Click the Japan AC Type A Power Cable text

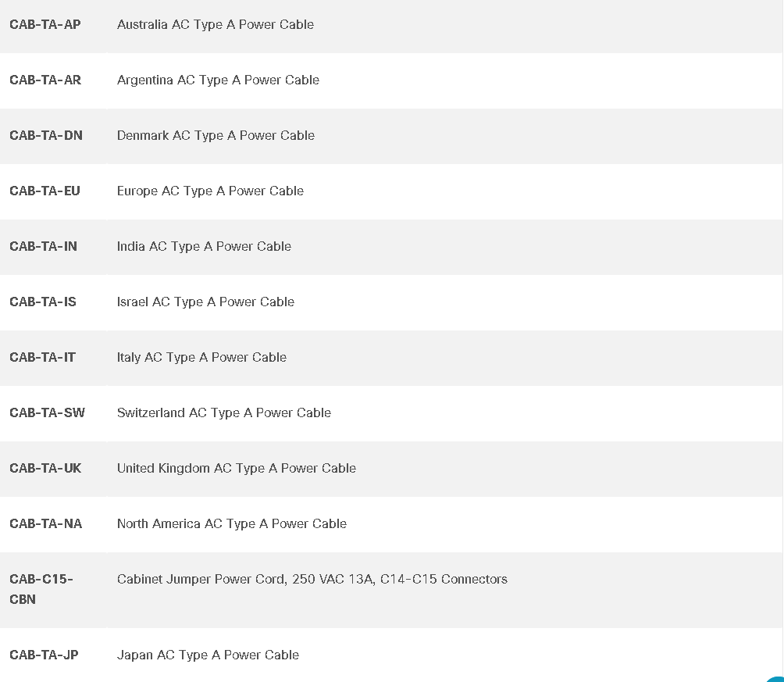(208, 655)
